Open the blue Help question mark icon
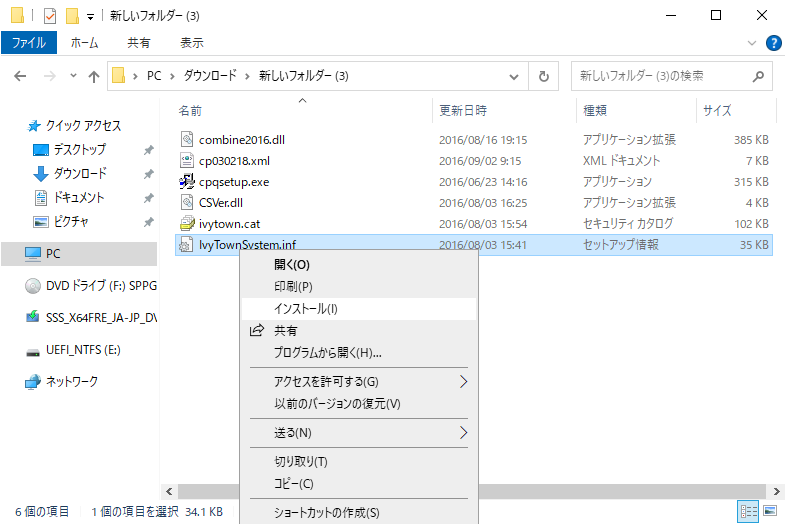This screenshot has height=524, width=786. point(773,43)
